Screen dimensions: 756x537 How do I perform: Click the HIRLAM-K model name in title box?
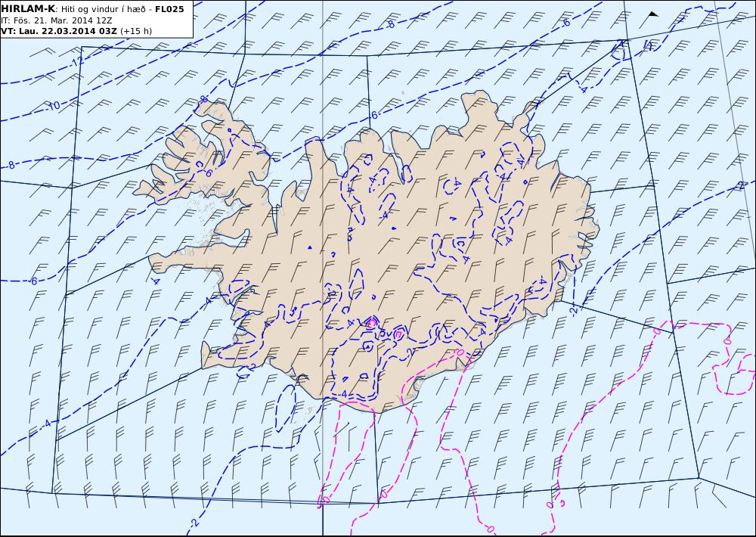[x=28, y=9]
